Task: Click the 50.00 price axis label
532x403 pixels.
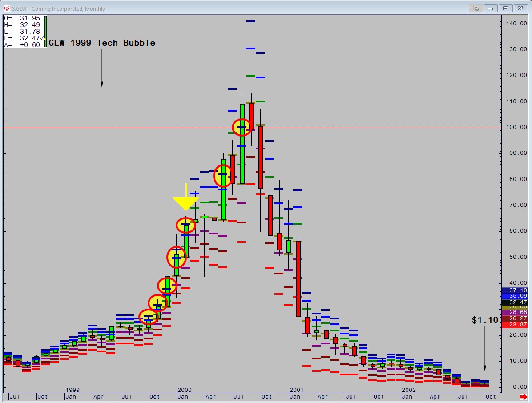Action: tap(518, 257)
